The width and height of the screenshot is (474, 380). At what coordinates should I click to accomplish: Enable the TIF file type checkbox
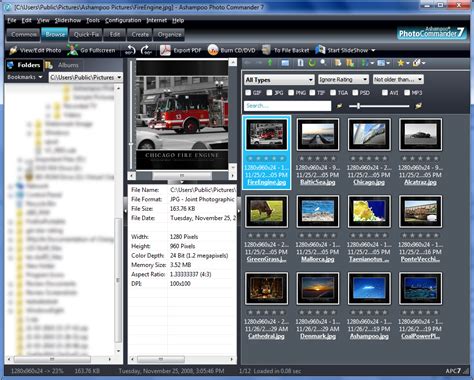tap(312, 93)
